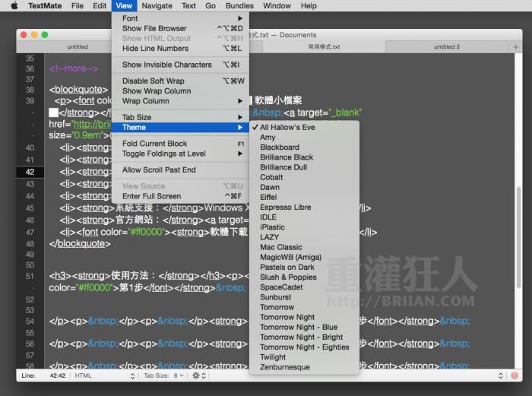The image size is (532, 396).
Task: Add a new tab with plus button
Action: [x=516, y=47]
